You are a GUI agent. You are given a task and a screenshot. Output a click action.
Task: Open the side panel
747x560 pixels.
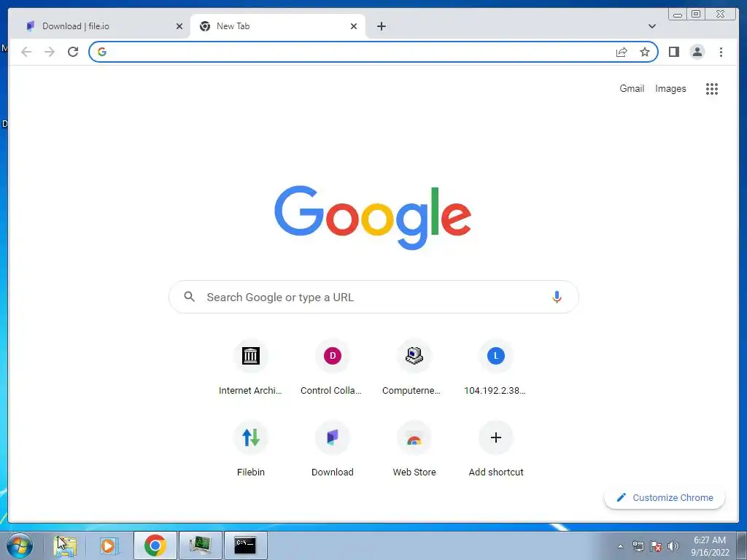point(673,52)
